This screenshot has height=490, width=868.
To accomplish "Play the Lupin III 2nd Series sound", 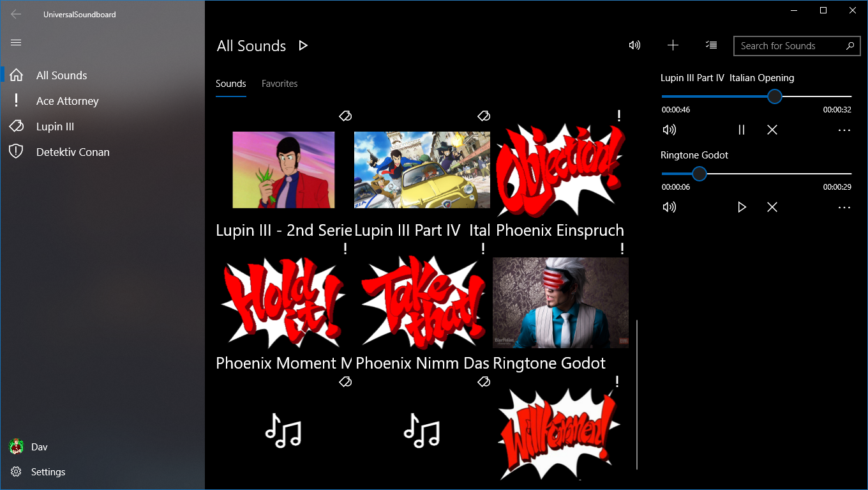I will [x=283, y=170].
